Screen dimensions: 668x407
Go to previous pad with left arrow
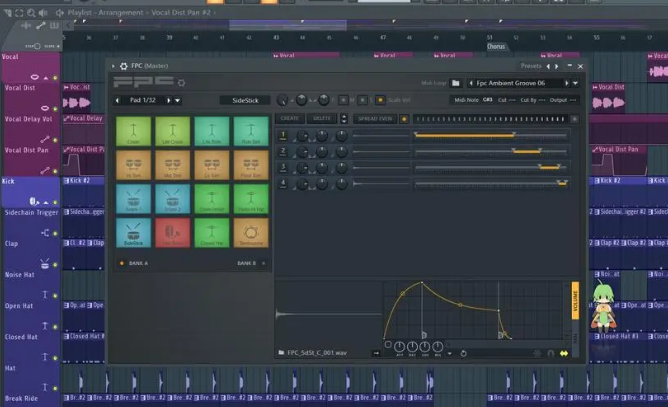(x=118, y=101)
